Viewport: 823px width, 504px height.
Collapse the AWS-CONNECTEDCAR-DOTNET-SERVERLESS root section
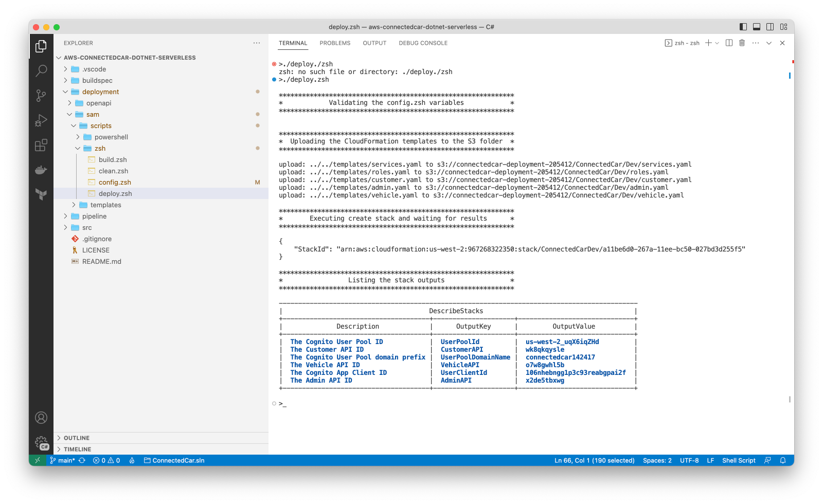click(x=161, y=58)
